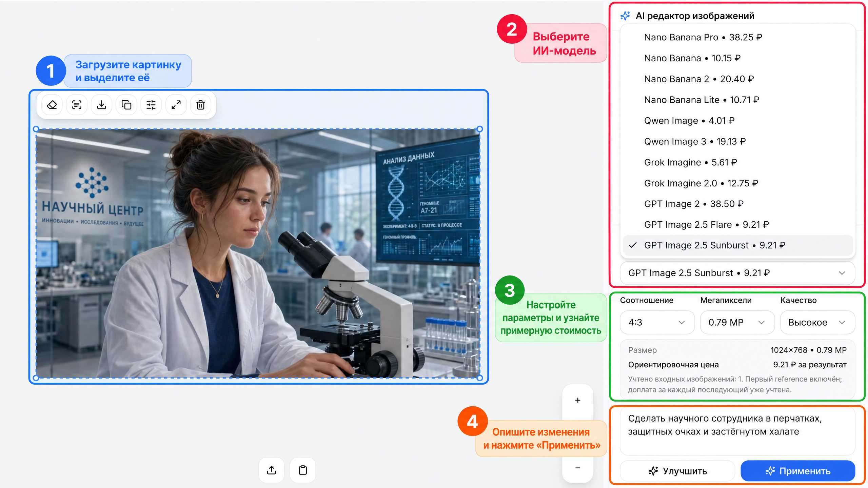
Task: Click the Применить button
Action: 797,471
